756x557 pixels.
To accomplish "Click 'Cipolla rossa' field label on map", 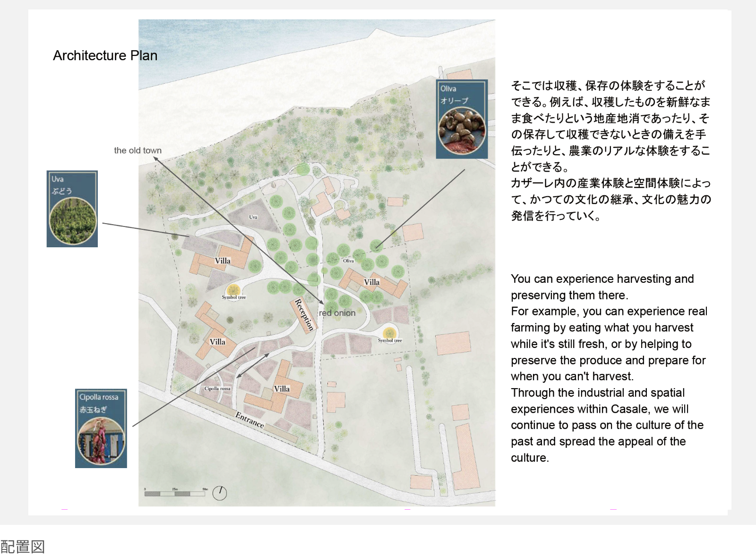I will coord(217,389).
